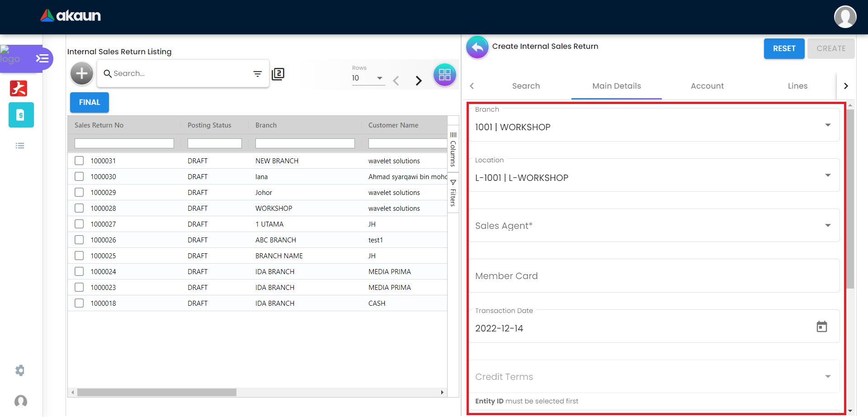Image resolution: width=868 pixels, height=417 pixels.
Task: Select checkbox for sales return 1000031
Action: coord(79,161)
